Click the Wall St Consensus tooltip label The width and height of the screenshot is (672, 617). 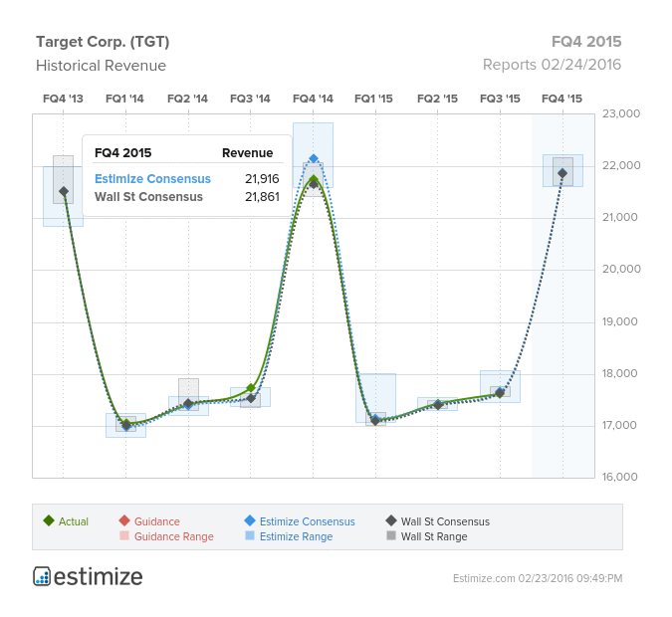[148, 197]
